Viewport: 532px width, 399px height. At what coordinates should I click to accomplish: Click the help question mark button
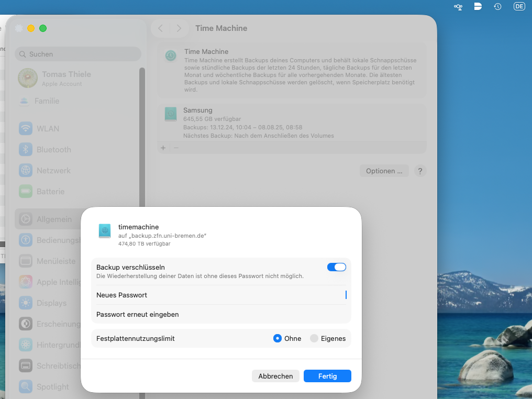point(420,171)
